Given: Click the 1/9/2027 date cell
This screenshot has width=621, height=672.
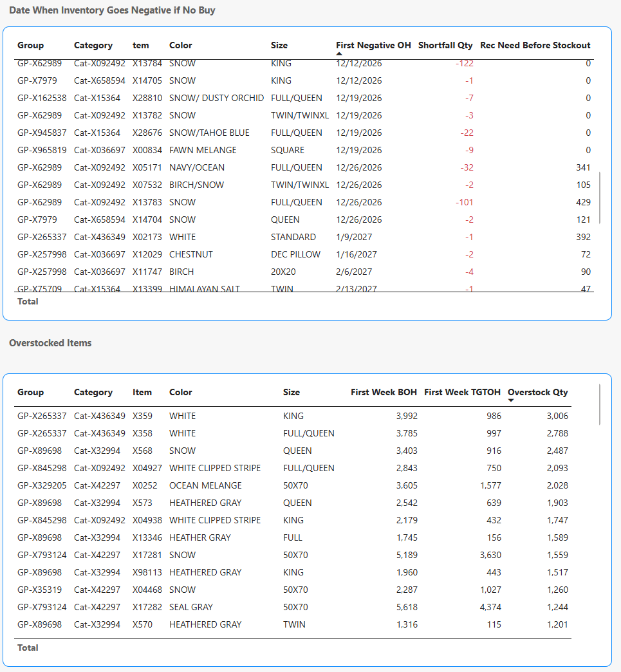Looking at the screenshot, I should pos(354,237).
